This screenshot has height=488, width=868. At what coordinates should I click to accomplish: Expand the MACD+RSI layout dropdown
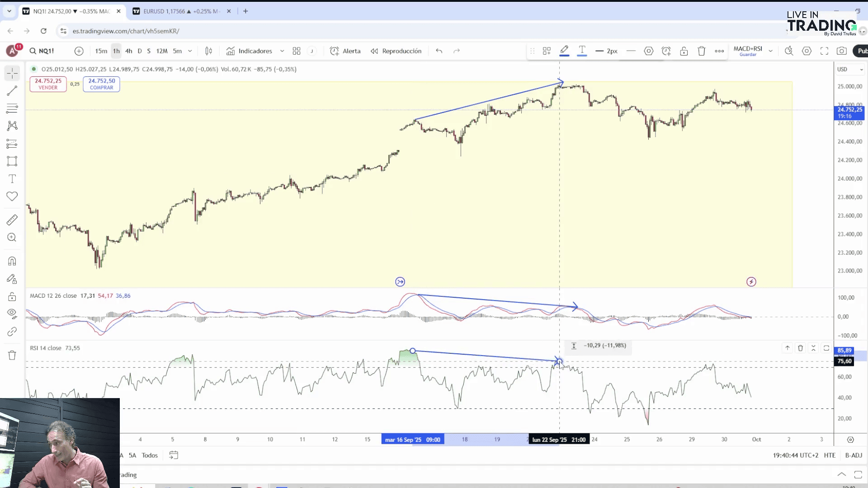coord(770,51)
